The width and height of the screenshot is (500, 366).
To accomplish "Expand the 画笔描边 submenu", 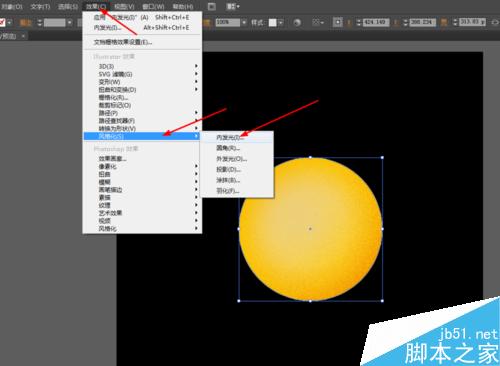I will [x=142, y=190].
